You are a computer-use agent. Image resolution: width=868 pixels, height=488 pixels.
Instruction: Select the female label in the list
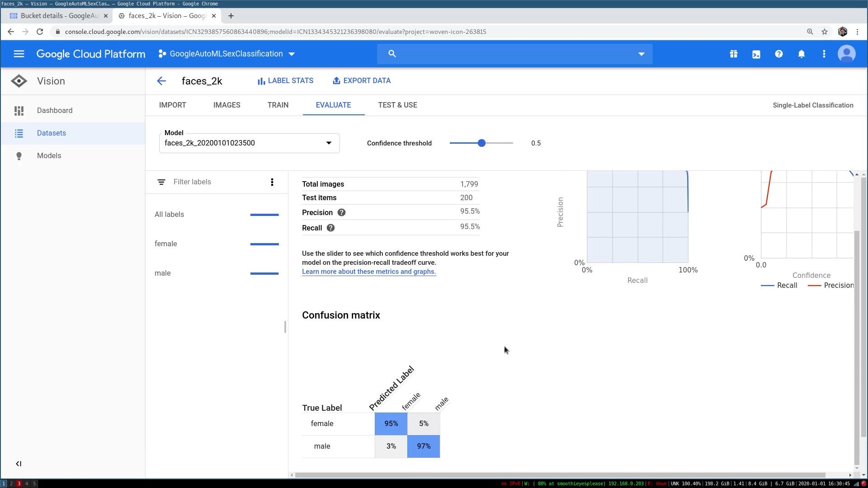click(x=165, y=244)
